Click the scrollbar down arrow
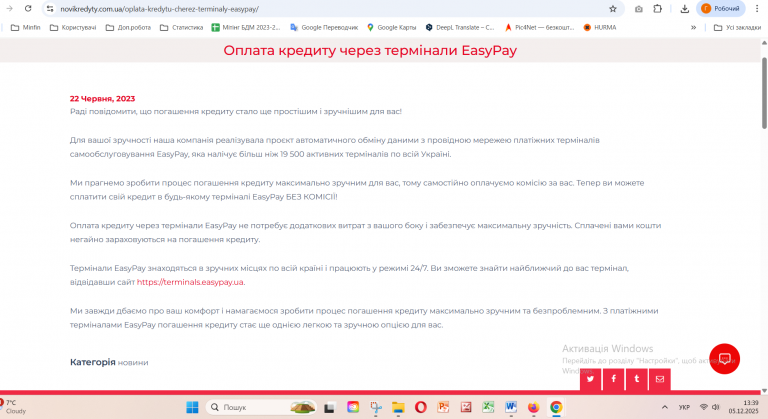This screenshot has width=768, height=419. (x=764, y=391)
